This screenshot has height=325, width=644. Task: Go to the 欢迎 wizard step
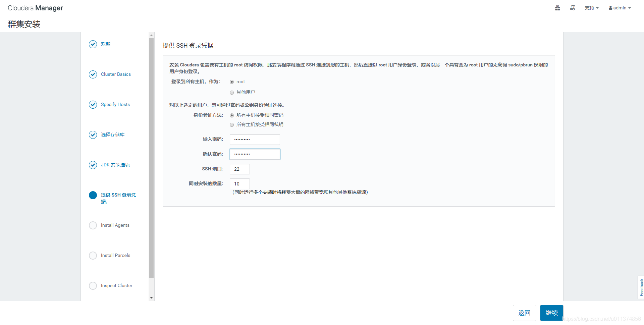(106, 44)
